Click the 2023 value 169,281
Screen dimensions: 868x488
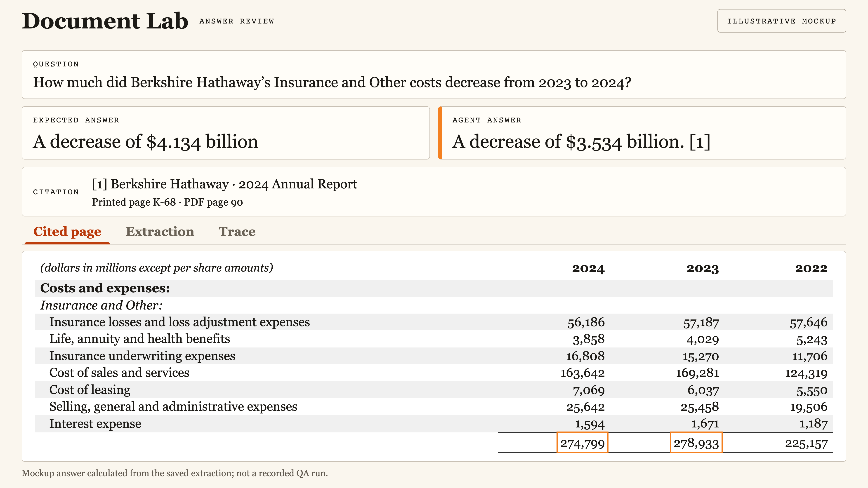698,373
